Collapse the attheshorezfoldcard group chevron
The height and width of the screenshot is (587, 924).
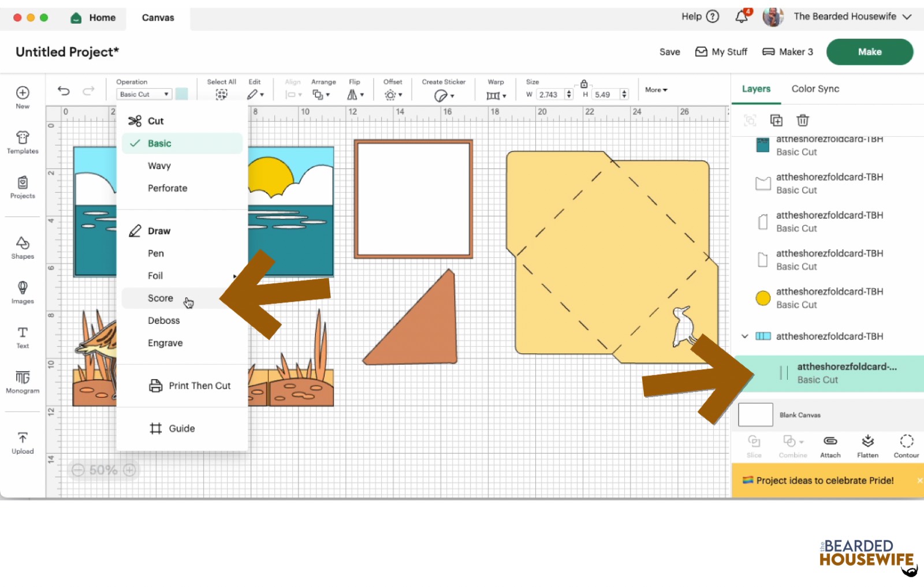[745, 336]
